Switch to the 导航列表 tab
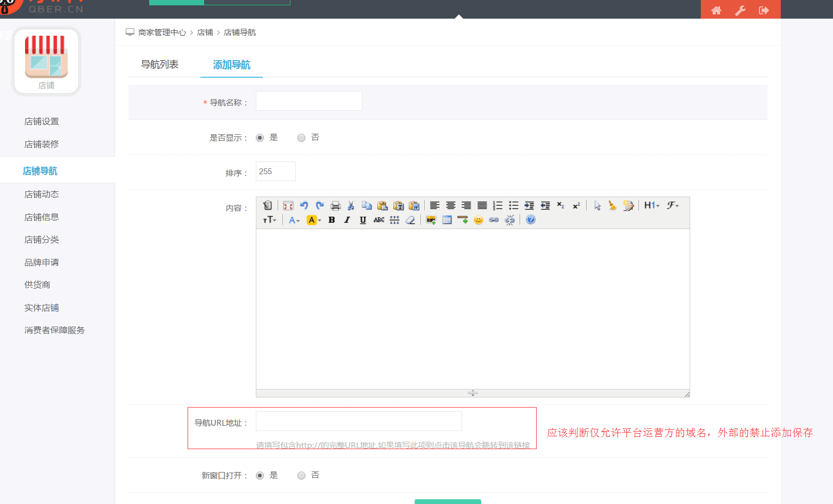833x504 pixels. (160, 64)
